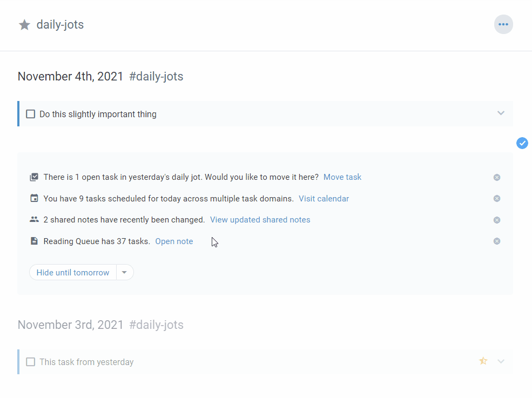Open the three-dot options menu
This screenshot has height=398, width=532.
[503, 24]
